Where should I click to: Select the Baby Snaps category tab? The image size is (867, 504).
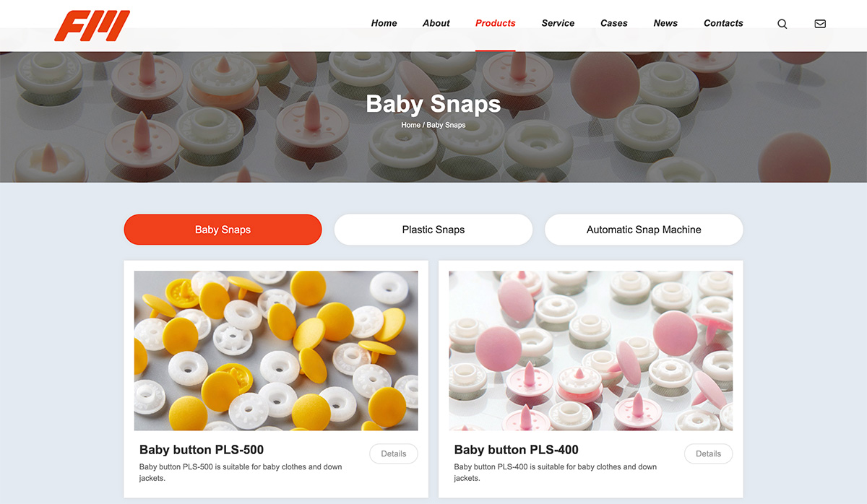point(223,230)
